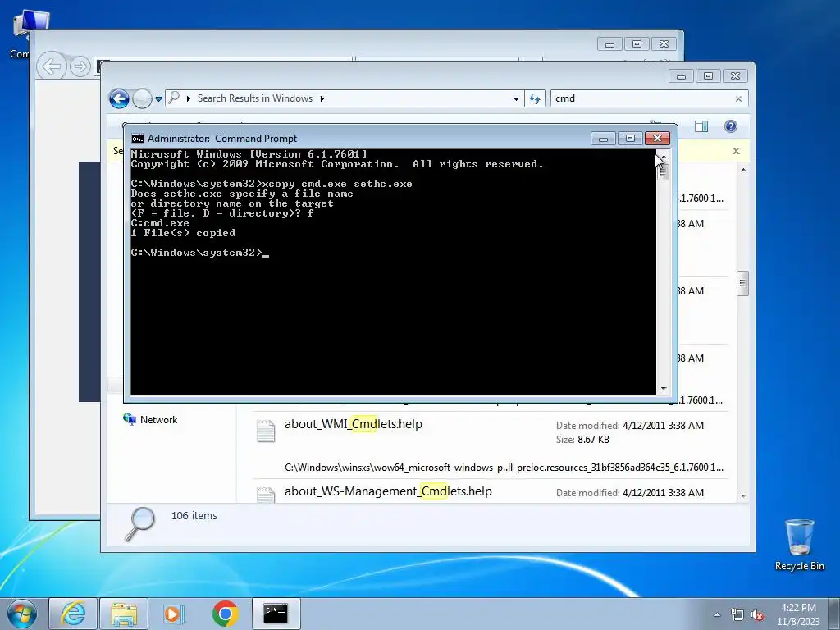Click the Explorer results scrollbar thumb

(x=742, y=283)
